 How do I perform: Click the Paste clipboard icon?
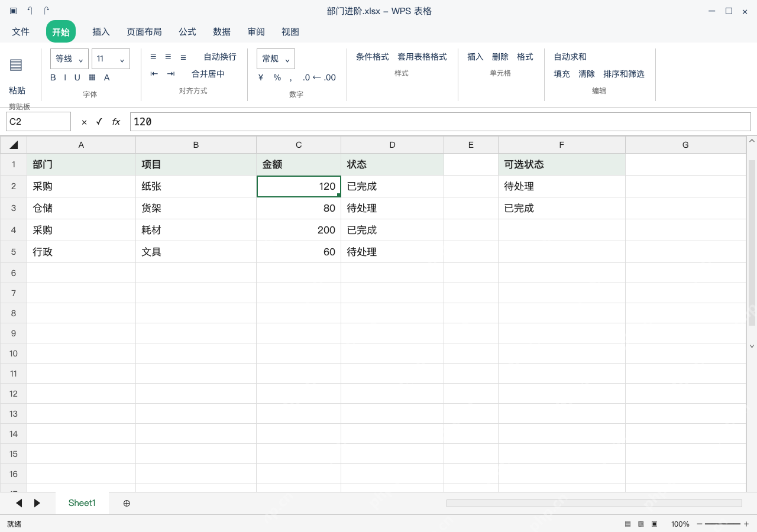pyautogui.click(x=16, y=65)
